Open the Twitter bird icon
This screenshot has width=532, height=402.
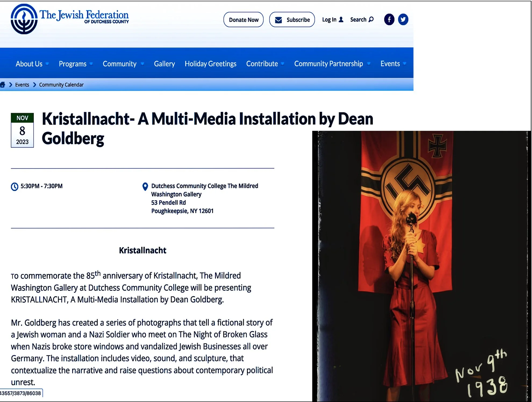403,19
